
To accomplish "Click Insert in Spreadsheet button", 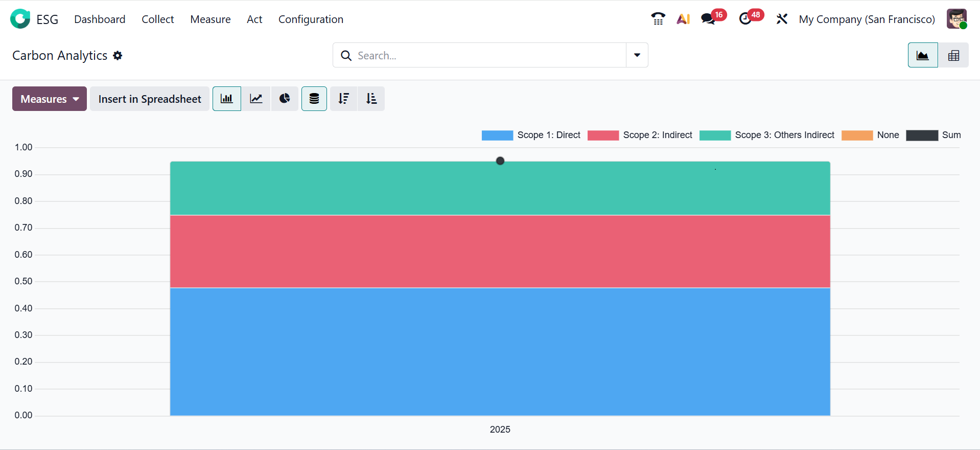I will 150,99.
